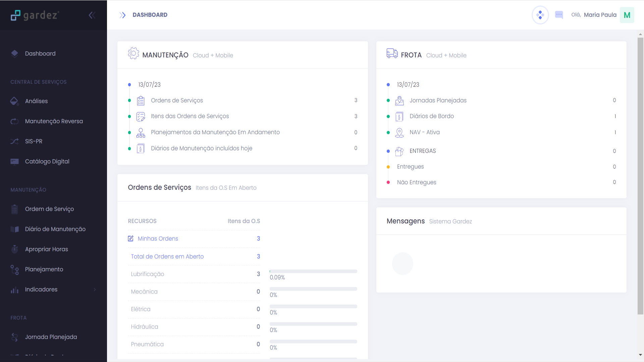Click the Gardez logo icon
The width and height of the screenshot is (644, 362).
[x=15, y=15]
